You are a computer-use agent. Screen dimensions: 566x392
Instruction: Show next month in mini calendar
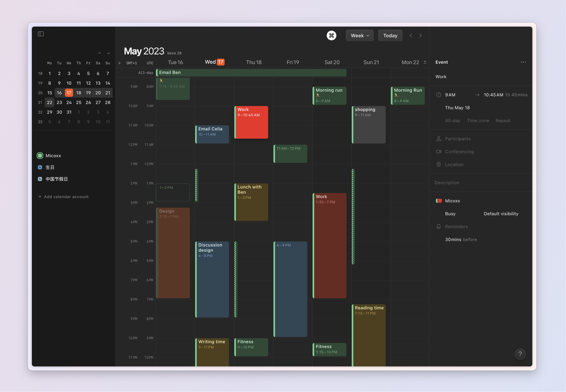click(x=108, y=53)
